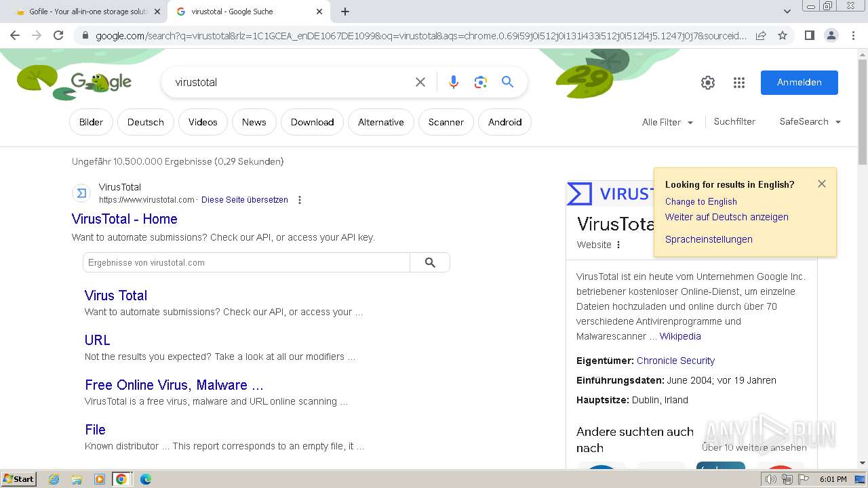Focus Ergebnisse von virustotal.com search field
Image resolution: width=868 pixels, height=488 pixels.
coord(246,262)
